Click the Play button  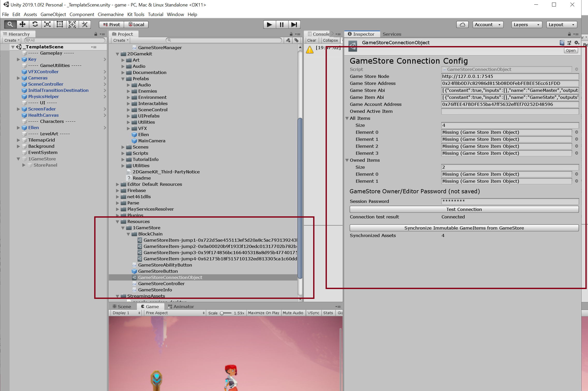tap(269, 24)
